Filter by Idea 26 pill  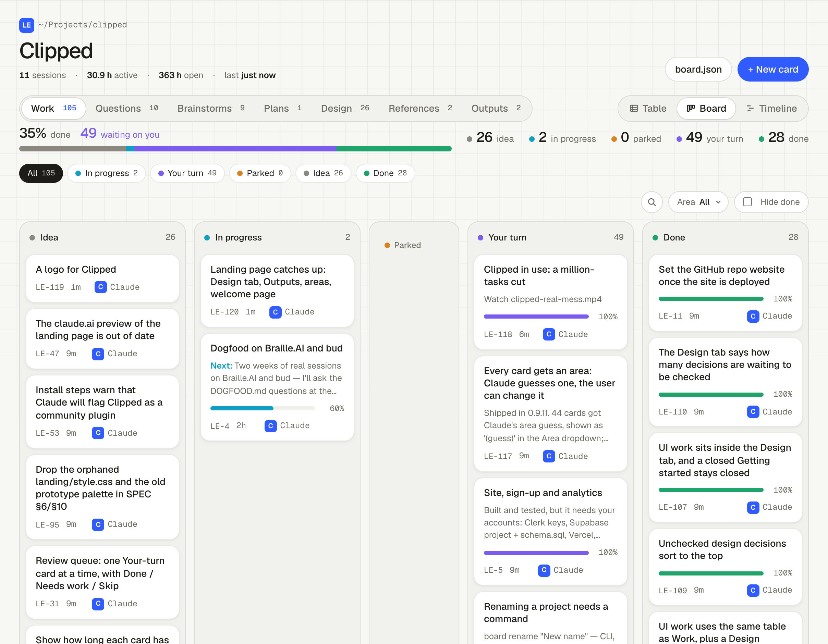pos(324,173)
